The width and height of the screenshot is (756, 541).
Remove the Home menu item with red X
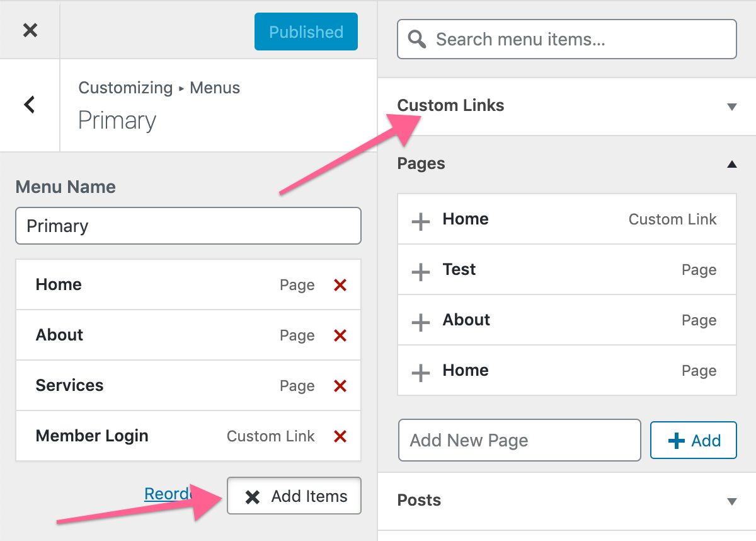[340, 285]
